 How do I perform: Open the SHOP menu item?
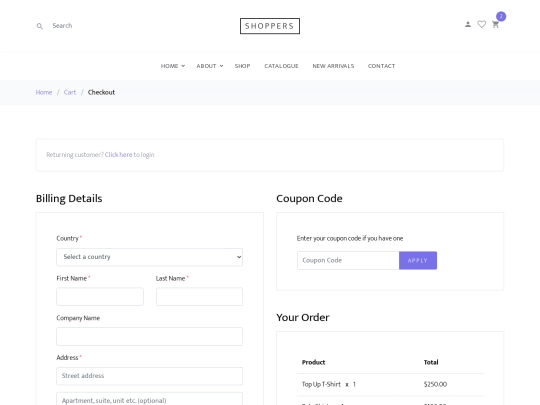tap(242, 66)
